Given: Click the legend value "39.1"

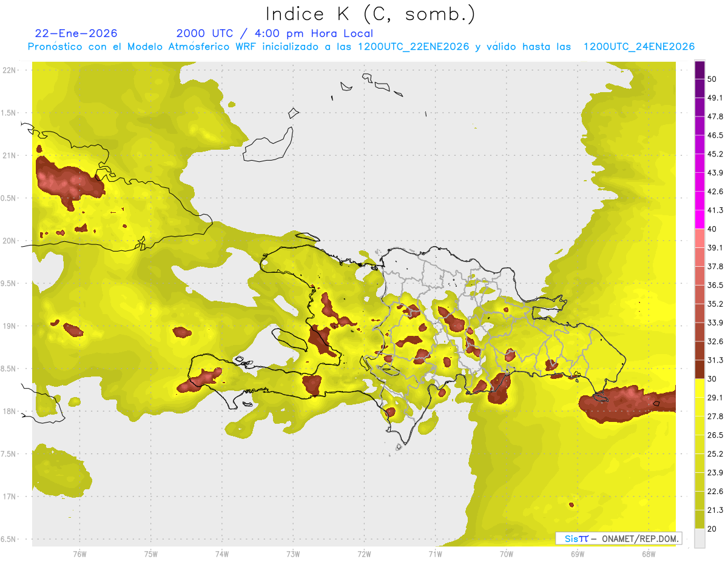Looking at the screenshot, I should 715,248.
